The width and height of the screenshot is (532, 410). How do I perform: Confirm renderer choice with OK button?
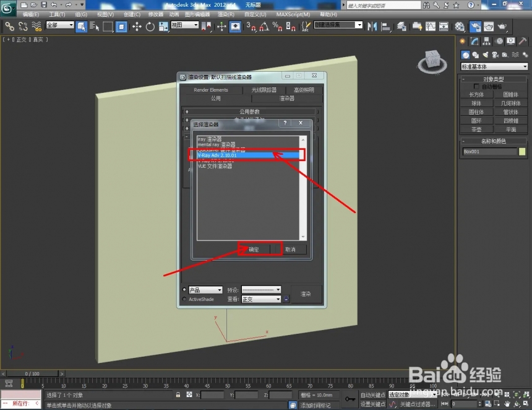tap(254, 250)
